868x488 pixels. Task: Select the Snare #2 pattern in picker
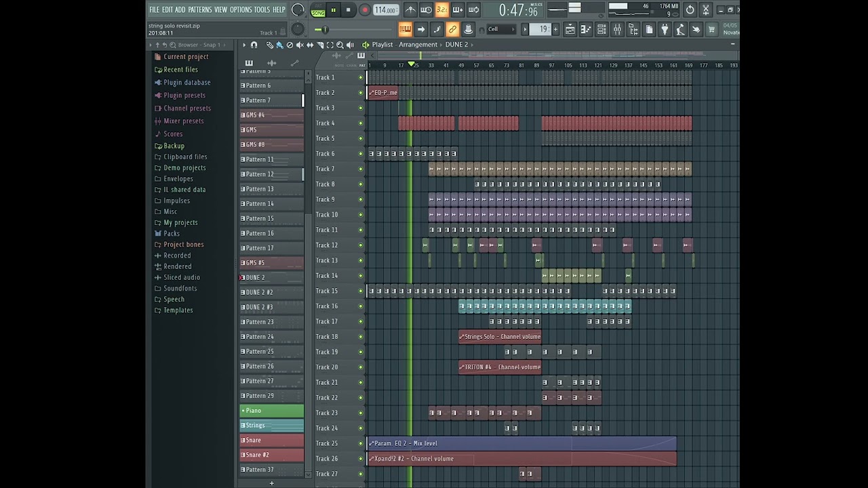click(272, 455)
